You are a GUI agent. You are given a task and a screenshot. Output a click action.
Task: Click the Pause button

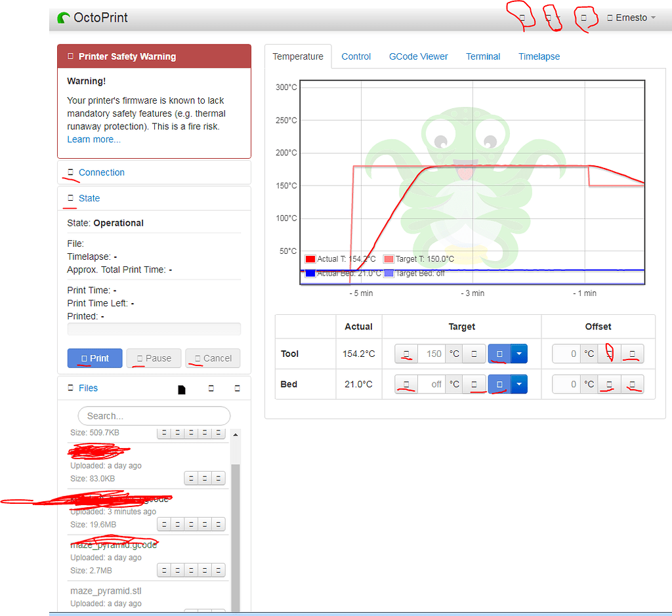154,358
